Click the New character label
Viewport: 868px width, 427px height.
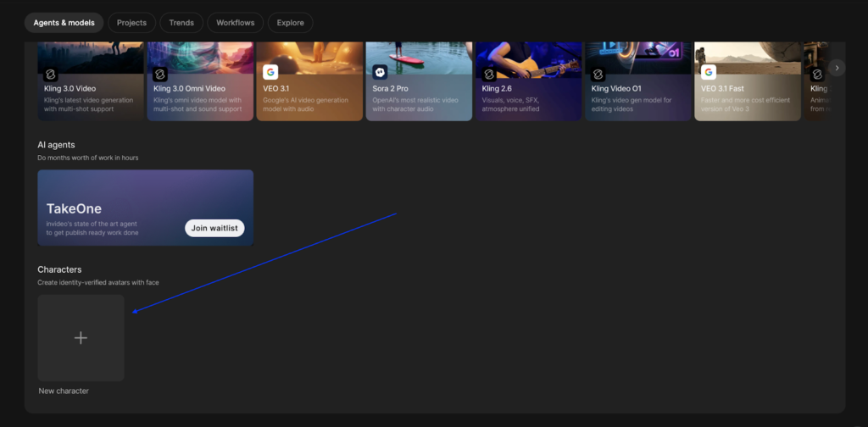pos(64,391)
